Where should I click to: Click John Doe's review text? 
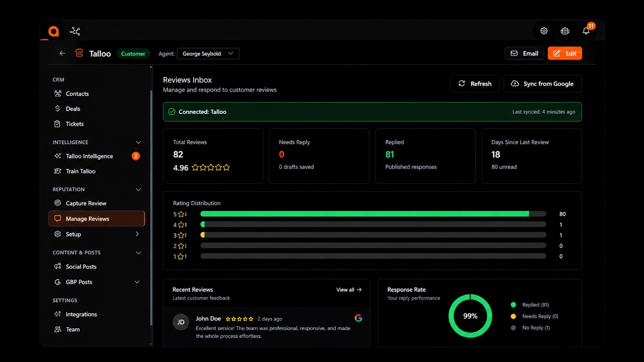tap(273, 332)
